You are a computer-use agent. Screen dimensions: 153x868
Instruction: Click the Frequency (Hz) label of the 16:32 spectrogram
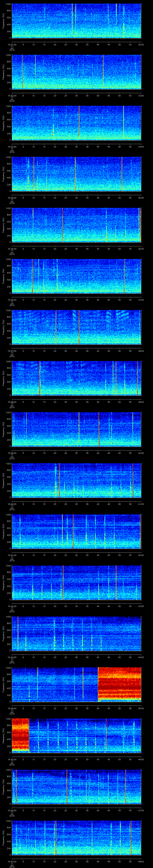[3, 72]
